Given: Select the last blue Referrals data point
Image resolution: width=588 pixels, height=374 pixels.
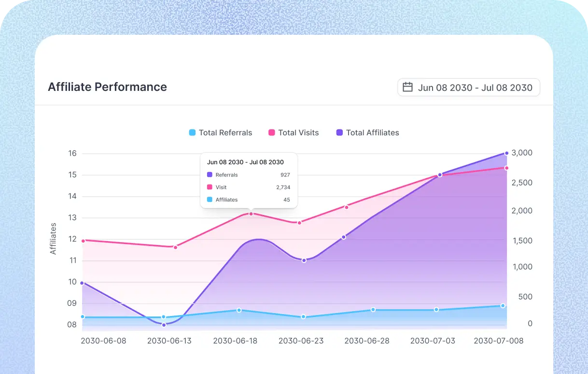Looking at the screenshot, I should (x=503, y=305).
